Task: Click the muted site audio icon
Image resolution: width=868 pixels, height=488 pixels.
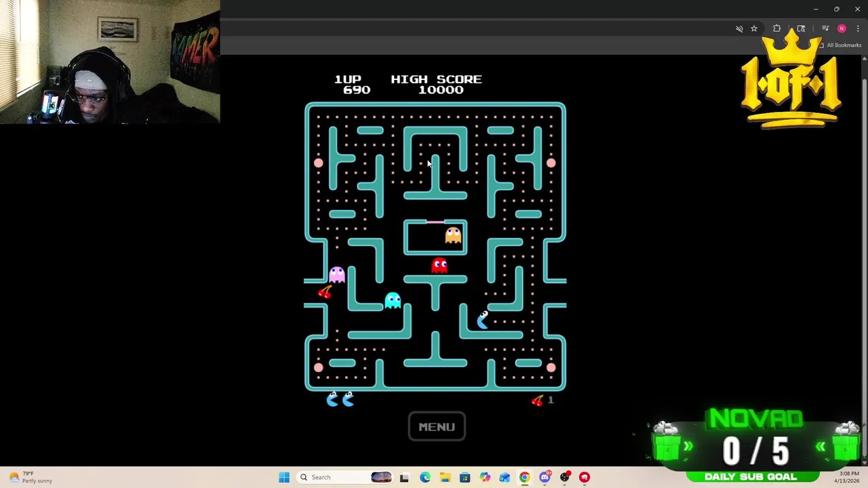Action: (739, 28)
